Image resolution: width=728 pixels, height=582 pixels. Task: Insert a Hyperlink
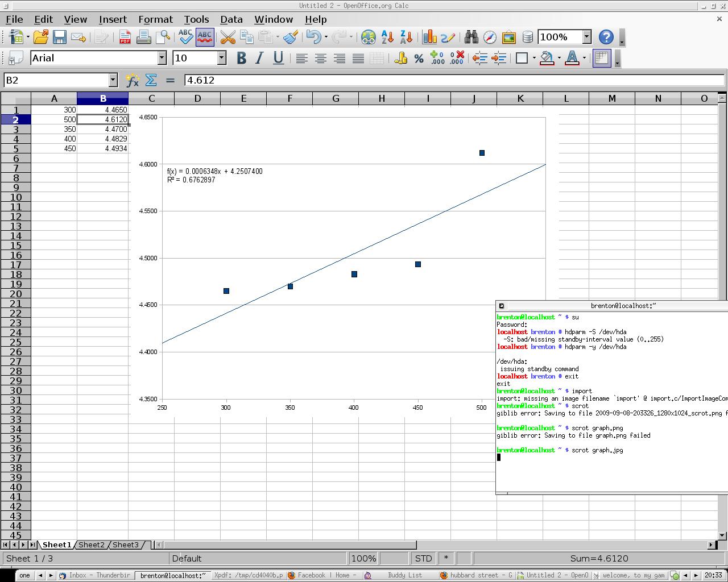(x=368, y=38)
